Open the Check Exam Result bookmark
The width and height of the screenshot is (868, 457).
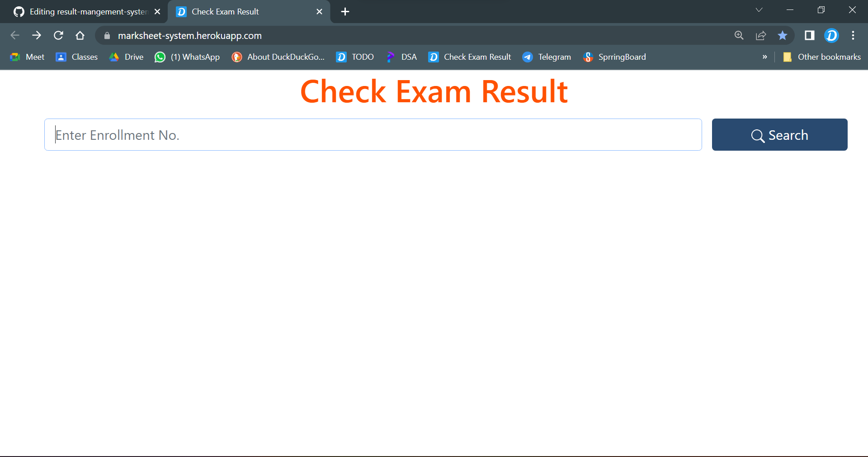(x=470, y=57)
